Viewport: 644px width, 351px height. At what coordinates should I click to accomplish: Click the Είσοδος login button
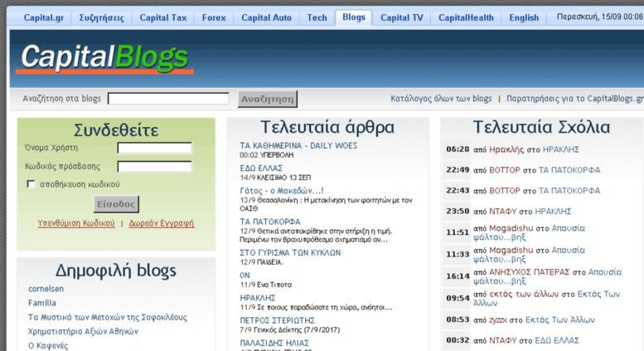(116, 204)
